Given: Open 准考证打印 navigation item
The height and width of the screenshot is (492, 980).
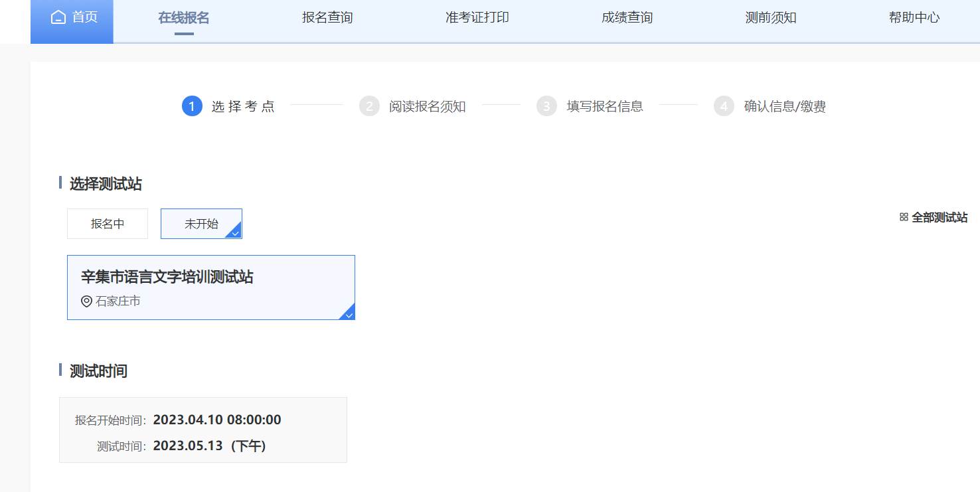Looking at the screenshot, I should pos(477,18).
